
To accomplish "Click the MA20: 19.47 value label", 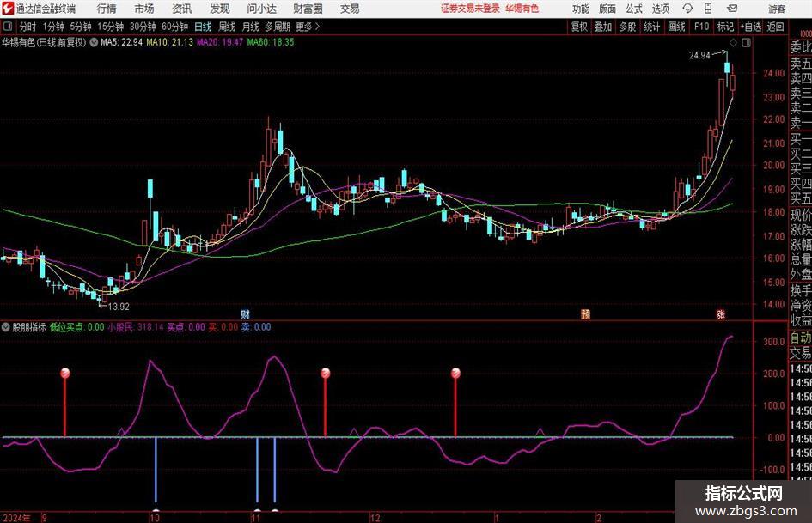I will coord(220,42).
